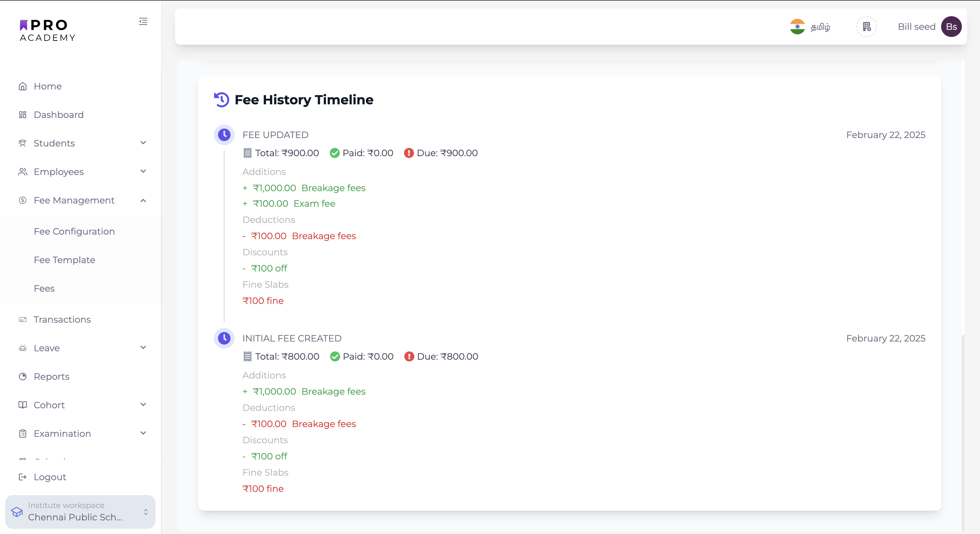Viewport: 980px width, 534px height.
Task: Click red alert icon beside Due ₹900.00
Action: [409, 153]
